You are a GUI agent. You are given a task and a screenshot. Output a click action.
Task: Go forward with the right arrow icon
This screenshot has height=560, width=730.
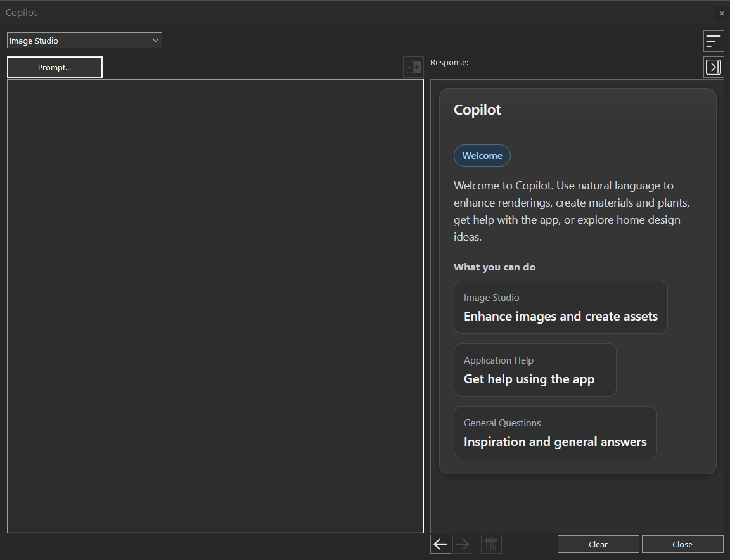coord(463,544)
